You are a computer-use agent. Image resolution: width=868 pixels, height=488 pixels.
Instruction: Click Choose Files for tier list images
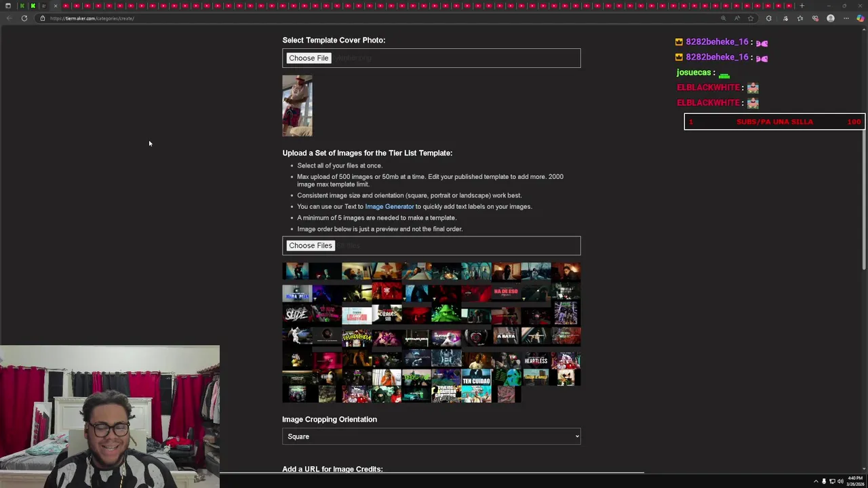[x=311, y=245]
